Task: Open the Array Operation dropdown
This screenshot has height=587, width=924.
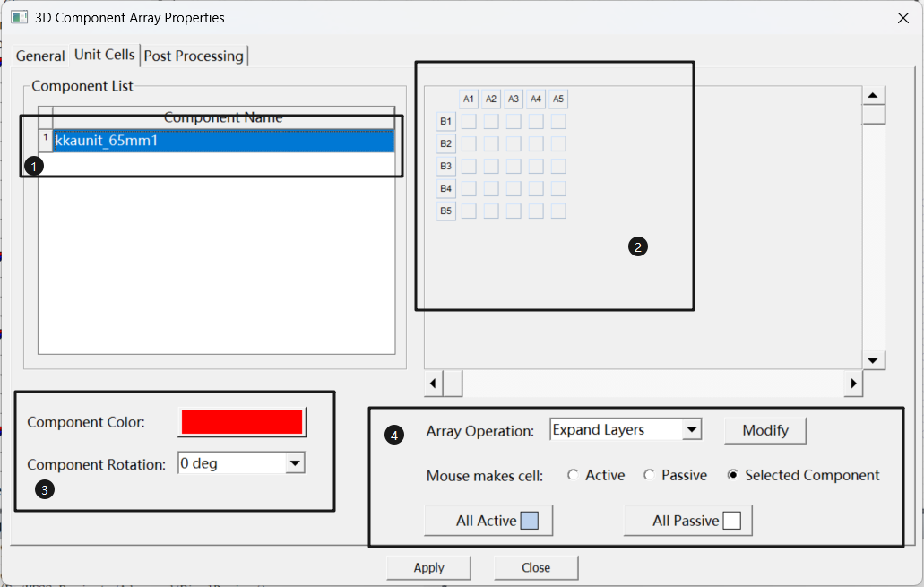Action: point(691,430)
